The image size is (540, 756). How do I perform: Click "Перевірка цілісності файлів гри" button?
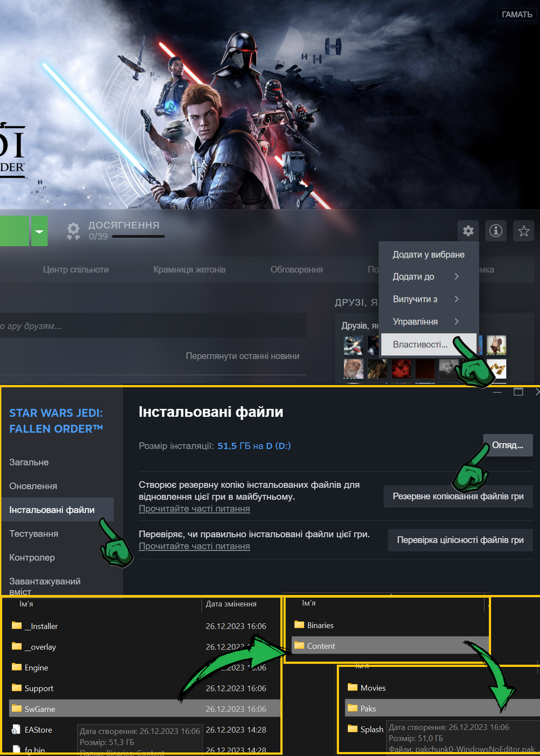point(460,540)
